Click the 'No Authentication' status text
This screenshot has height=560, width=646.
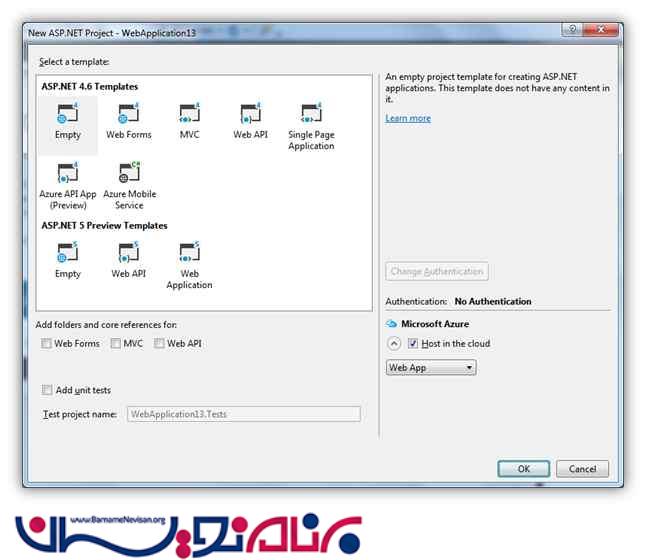[493, 301]
